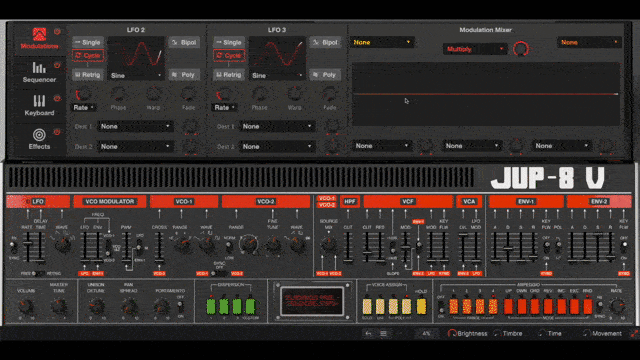Open Modulation Mixer Multiply mode dropdown
This screenshot has width=640, height=360.
click(475, 49)
